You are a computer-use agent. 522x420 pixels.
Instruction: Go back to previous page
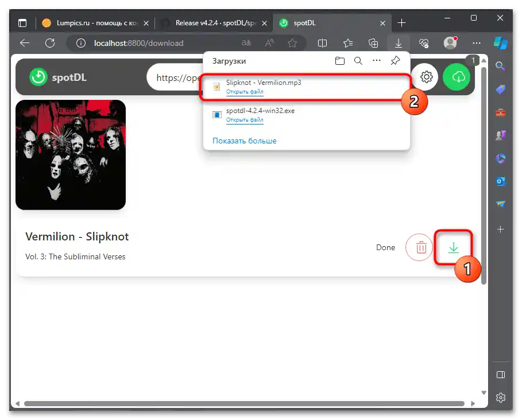[x=25, y=43]
